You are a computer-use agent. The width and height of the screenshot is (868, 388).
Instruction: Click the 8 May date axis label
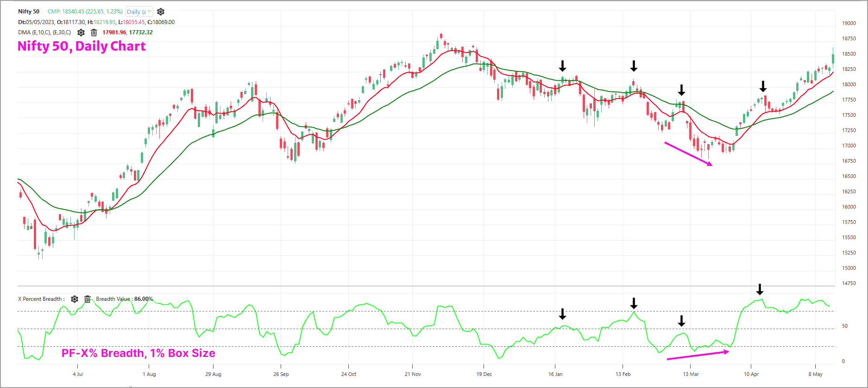(816, 374)
